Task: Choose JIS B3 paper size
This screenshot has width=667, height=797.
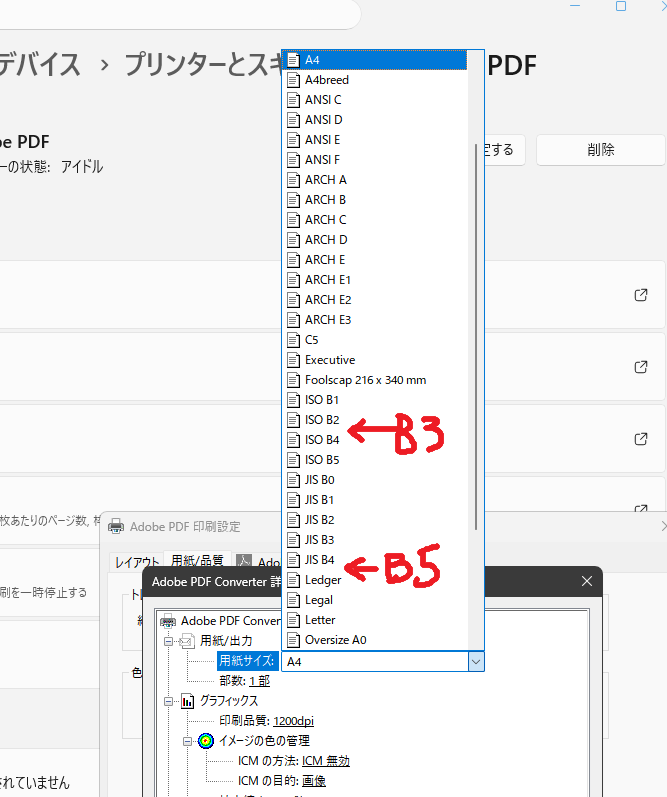Action: point(375,540)
